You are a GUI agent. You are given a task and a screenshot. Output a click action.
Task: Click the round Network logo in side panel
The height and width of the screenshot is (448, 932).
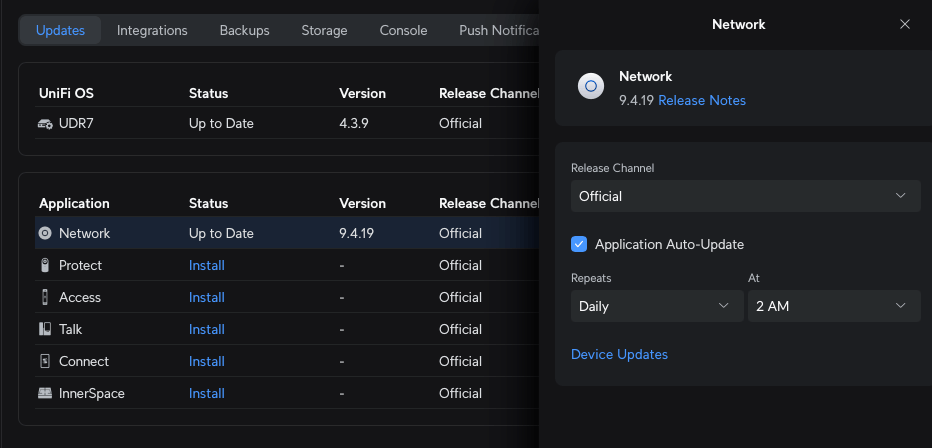[591, 87]
